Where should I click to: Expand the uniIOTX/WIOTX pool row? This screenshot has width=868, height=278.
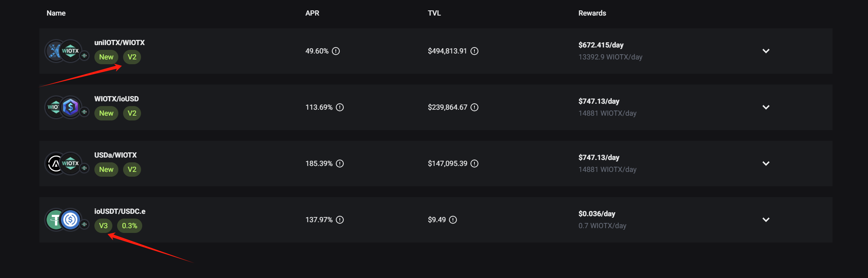click(x=766, y=51)
